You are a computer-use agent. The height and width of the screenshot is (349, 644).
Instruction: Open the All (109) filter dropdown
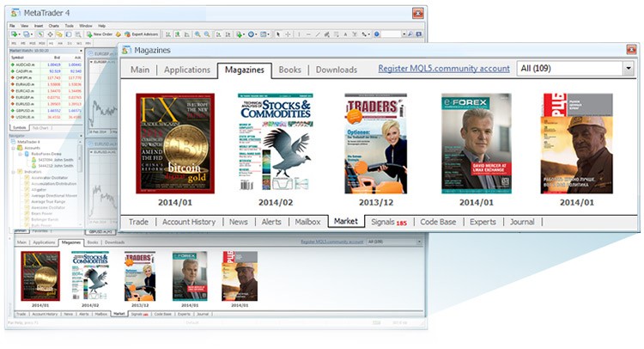pyautogui.click(x=629, y=68)
